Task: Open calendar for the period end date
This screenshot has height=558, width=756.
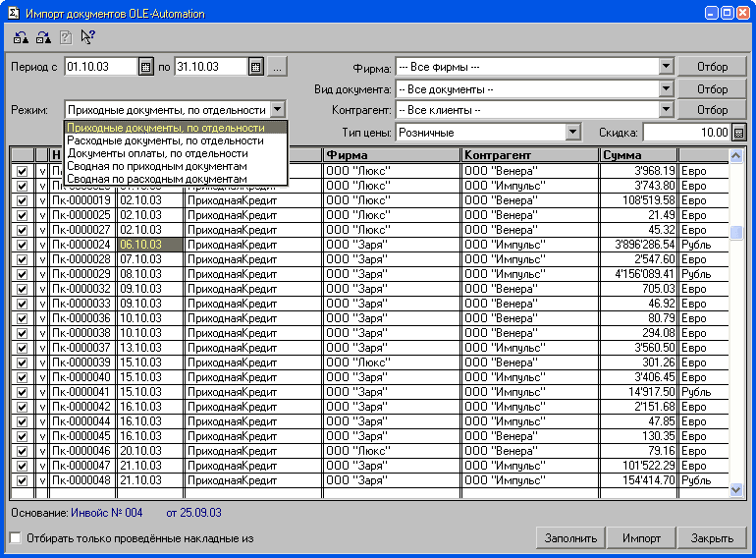Action: click(255, 67)
